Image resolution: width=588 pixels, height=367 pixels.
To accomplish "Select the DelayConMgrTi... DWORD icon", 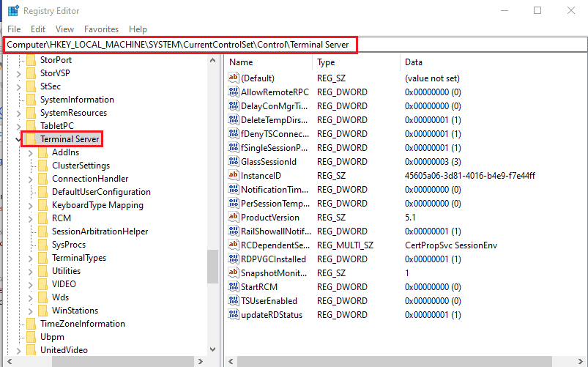I will (234, 105).
